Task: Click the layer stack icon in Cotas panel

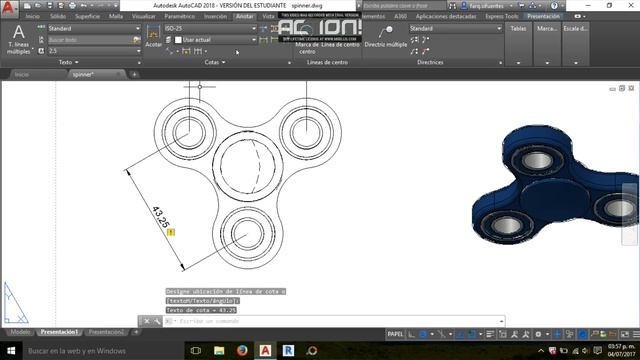Action: point(168,40)
